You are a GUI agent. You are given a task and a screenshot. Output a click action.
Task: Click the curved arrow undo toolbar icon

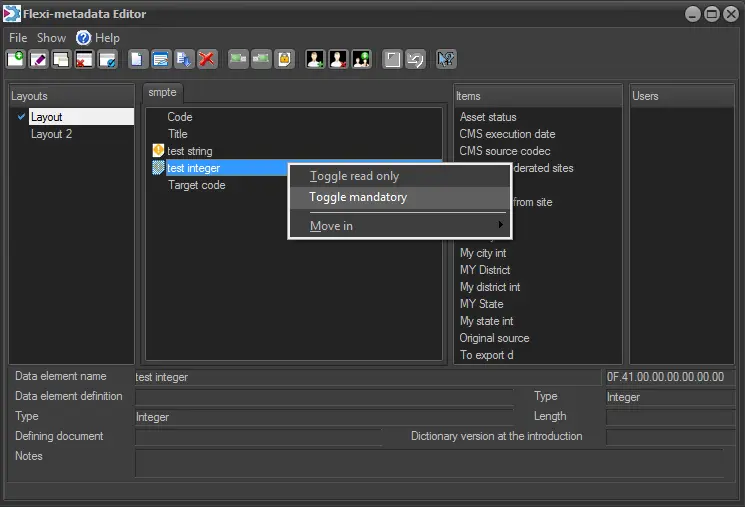[415, 59]
